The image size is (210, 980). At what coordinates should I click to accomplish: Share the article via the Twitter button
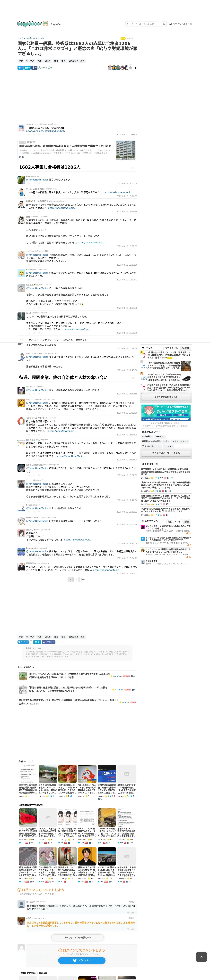(x=21, y=68)
